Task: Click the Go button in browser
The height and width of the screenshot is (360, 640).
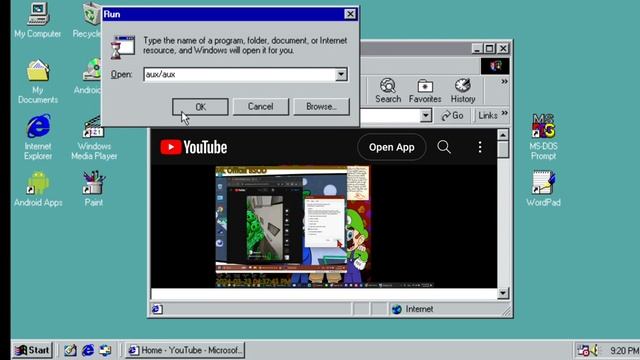Action: [452, 116]
